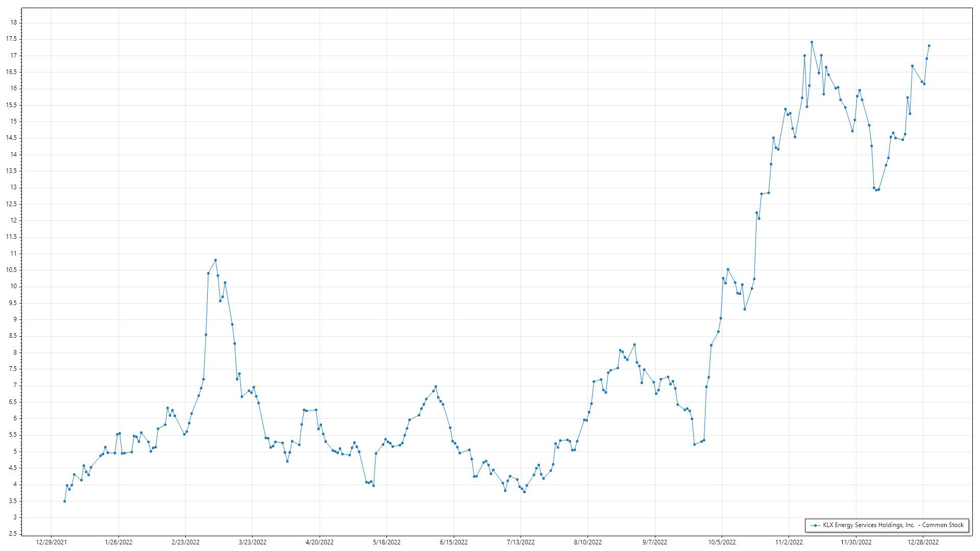The height and width of the screenshot is (551, 980).
Task: Click the 18 label on the y-axis
Action: (14, 22)
